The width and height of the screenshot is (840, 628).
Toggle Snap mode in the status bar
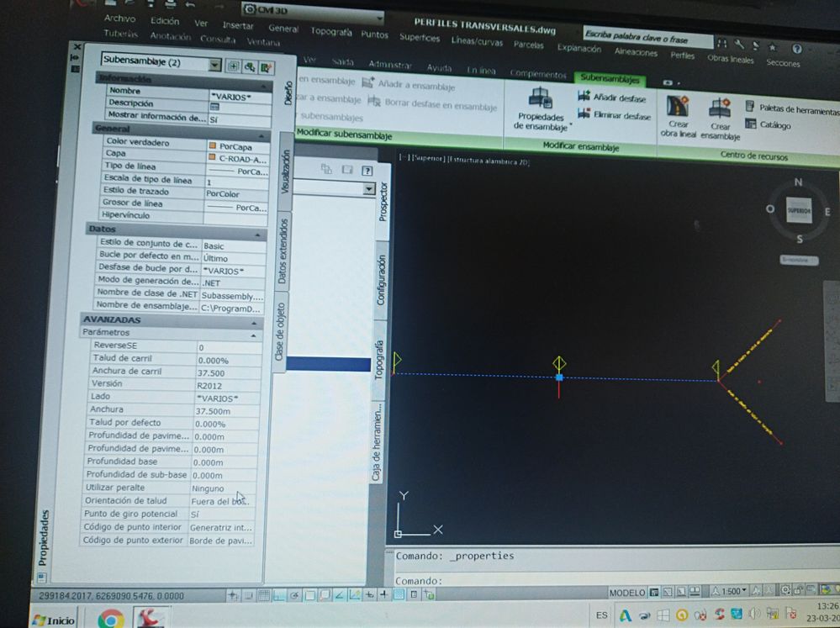coord(249,594)
